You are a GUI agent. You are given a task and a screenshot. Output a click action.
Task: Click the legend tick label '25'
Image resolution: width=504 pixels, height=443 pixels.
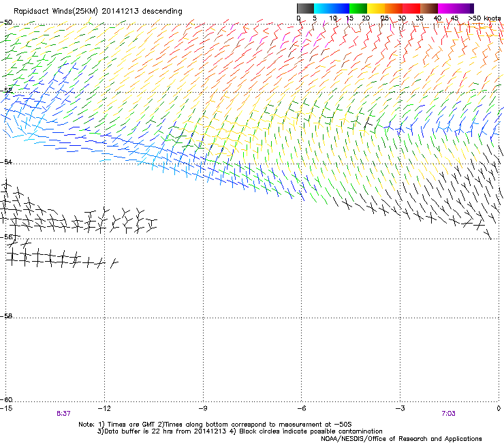pos(384,18)
